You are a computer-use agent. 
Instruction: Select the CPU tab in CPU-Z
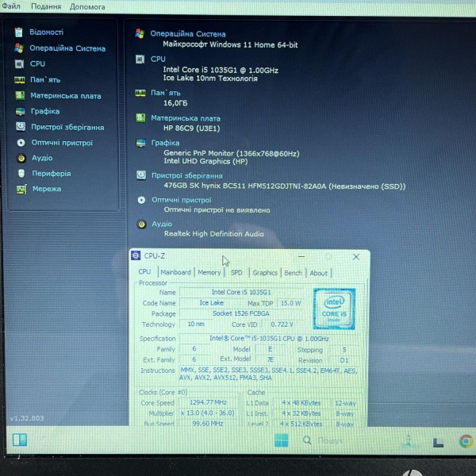[144, 271]
